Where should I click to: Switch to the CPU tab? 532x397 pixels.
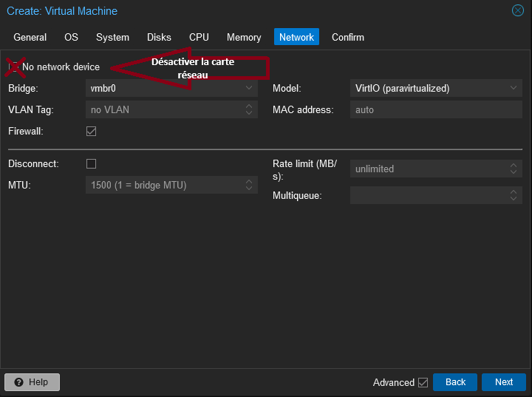(x=199, y=37)
